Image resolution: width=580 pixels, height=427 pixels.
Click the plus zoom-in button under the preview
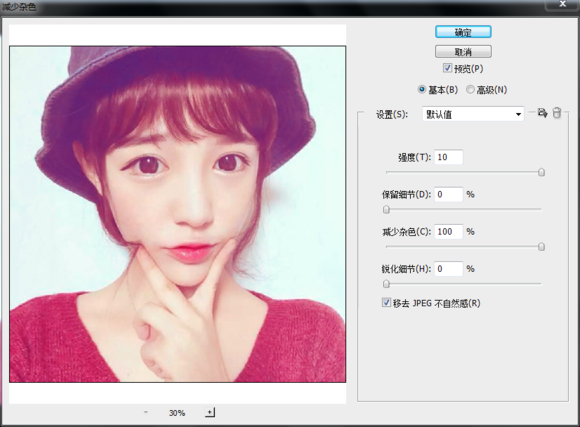coord(210,412)
